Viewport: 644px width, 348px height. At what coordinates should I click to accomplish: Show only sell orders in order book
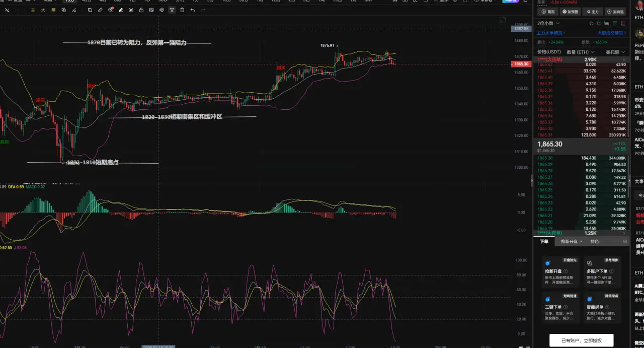point(624,23)
